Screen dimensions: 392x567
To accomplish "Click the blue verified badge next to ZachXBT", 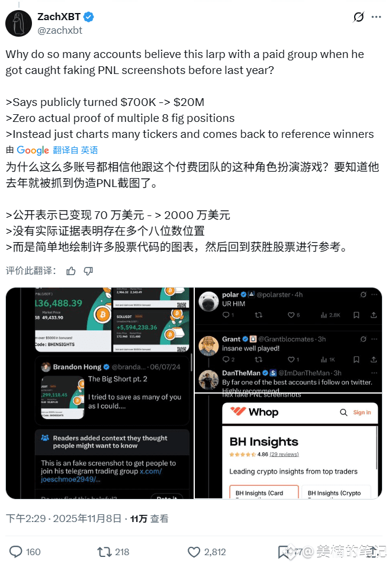I will pos(89,17).
